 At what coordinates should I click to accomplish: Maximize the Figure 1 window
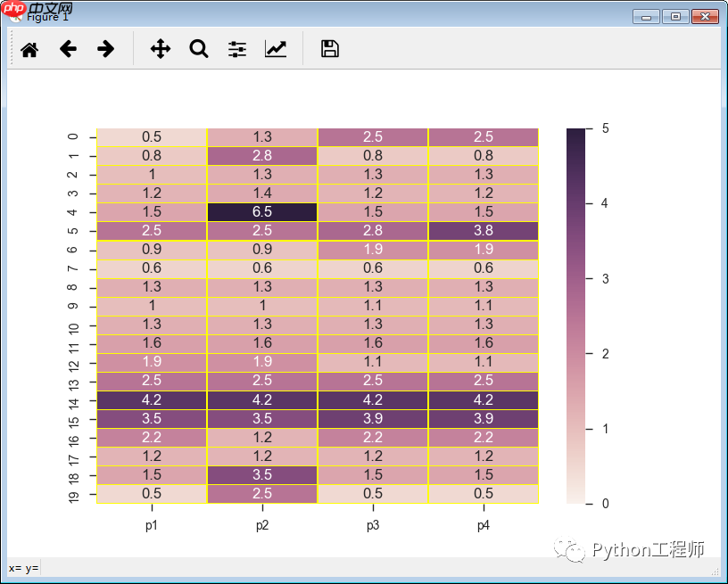[x=674, y=16]
